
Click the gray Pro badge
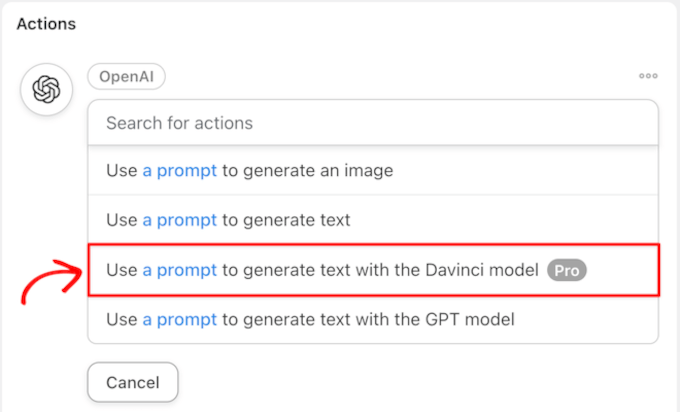[567, 270]
